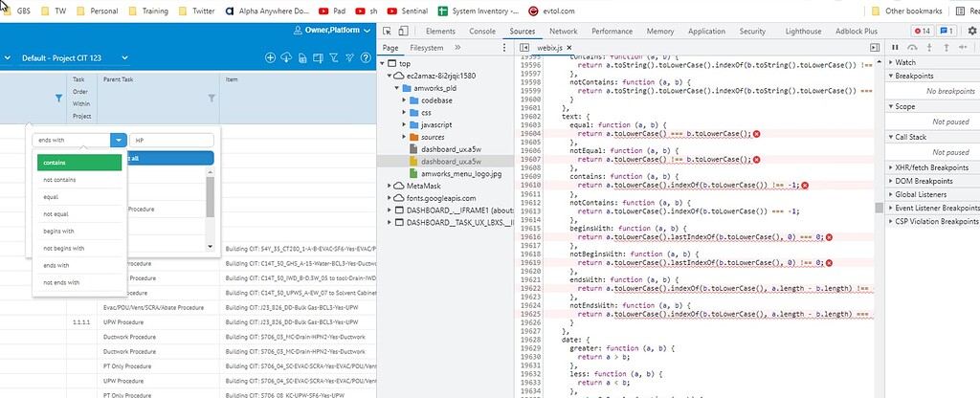Image resolution: width=980 pixels, height=398 pixels.
Task: Expand the css folder
Action: 405,113
